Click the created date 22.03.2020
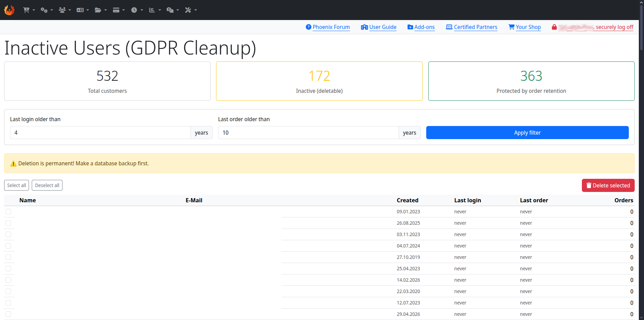 click(408, 291)
